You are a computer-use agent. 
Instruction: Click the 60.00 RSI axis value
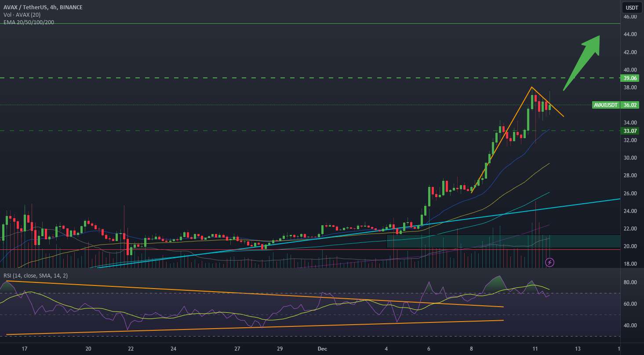coord(630,304)
